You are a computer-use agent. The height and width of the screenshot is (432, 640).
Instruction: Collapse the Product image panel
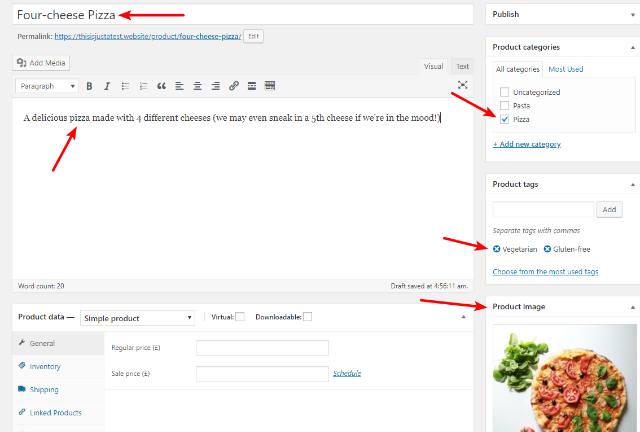(633, 307)
